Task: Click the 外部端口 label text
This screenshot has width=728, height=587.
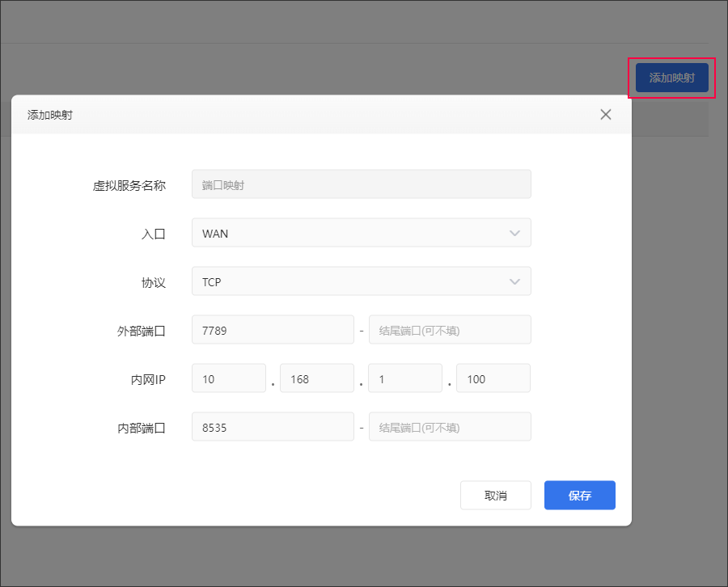Action: pyautogui.click(x=141, y=332)
